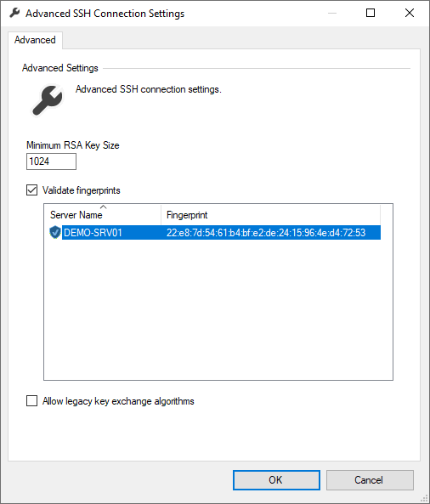Confirm the settings with the OK button
430x504 pixels.
[x=276, y=480]
